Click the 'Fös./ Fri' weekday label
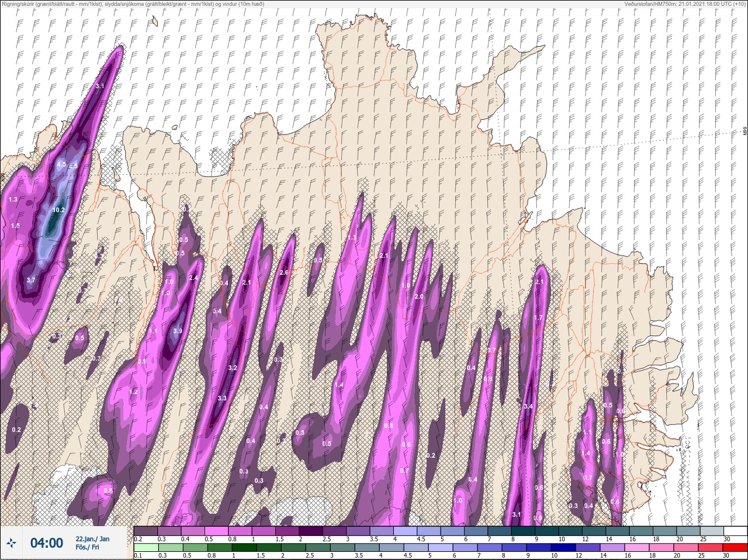This screenshot has height=560, width=748. pos(88,548)
